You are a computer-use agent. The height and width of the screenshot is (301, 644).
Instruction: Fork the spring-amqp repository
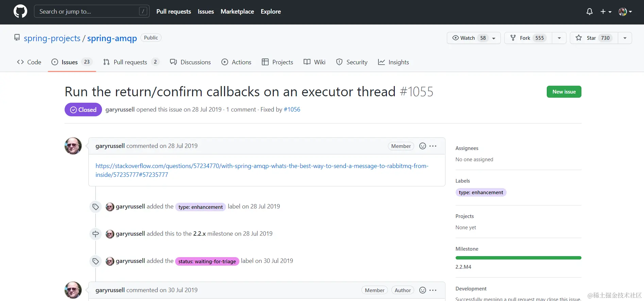click(x=528, y=38)
